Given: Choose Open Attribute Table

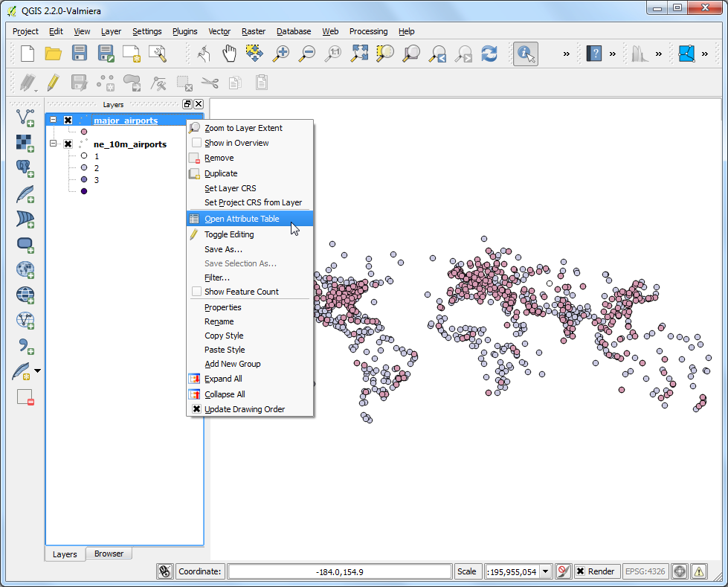Looking at the screenshot, I should (x=250, y=219).
